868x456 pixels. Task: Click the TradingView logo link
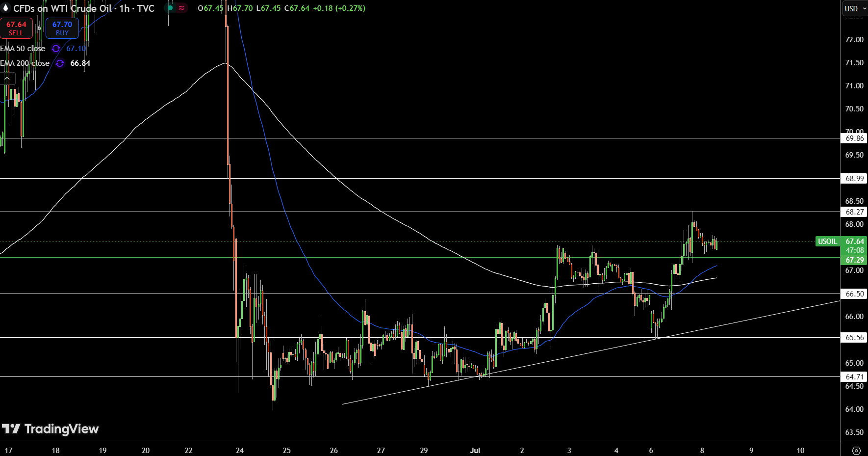coord(50,429)
